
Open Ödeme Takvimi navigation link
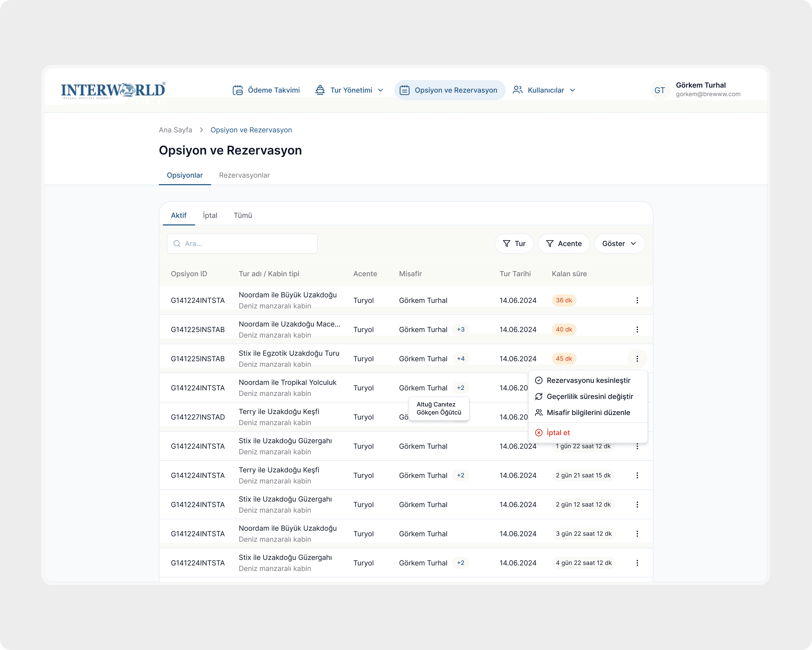(266, 90)
